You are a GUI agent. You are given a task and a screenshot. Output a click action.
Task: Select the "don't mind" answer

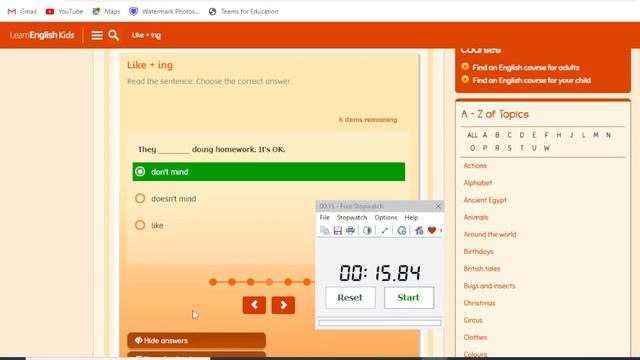(269, 172)
